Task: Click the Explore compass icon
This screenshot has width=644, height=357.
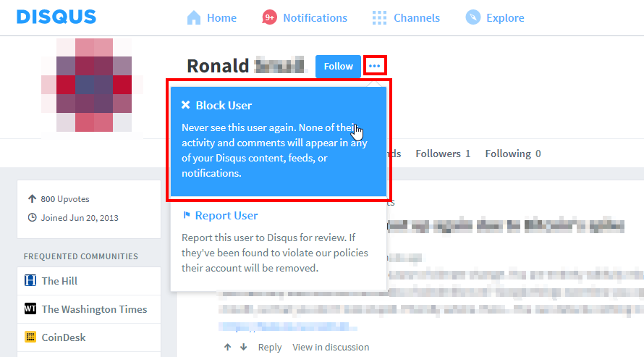Action: point(473,17)
